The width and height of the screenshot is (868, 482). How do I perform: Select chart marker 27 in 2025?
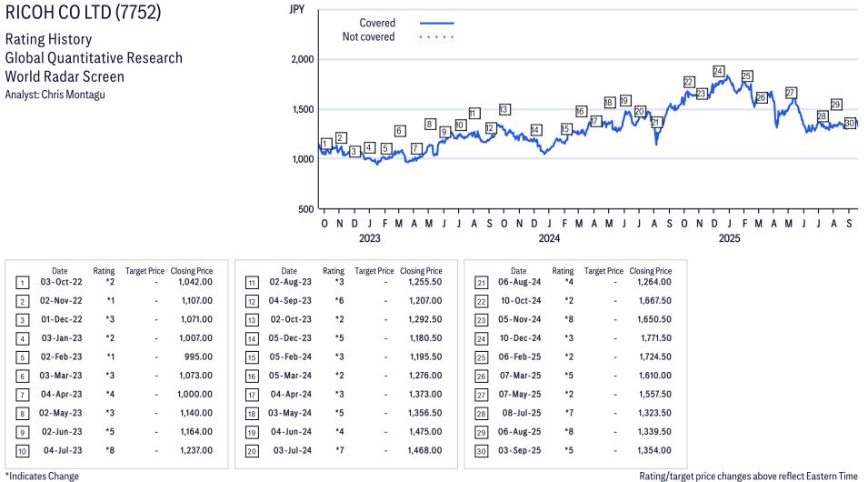click(x=791, y=93)
